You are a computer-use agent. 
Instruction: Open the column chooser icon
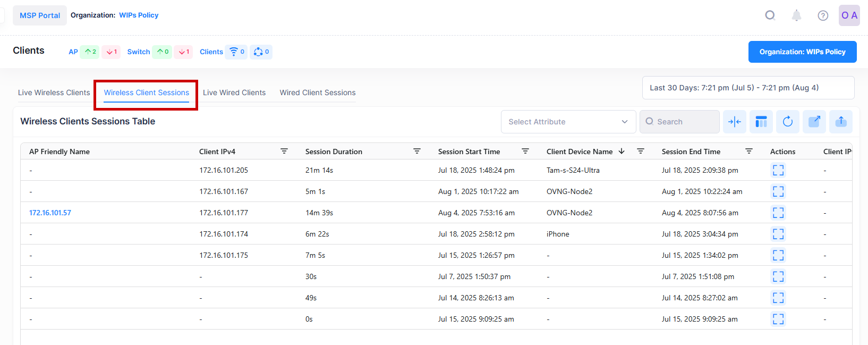click(x=761, y=122)
